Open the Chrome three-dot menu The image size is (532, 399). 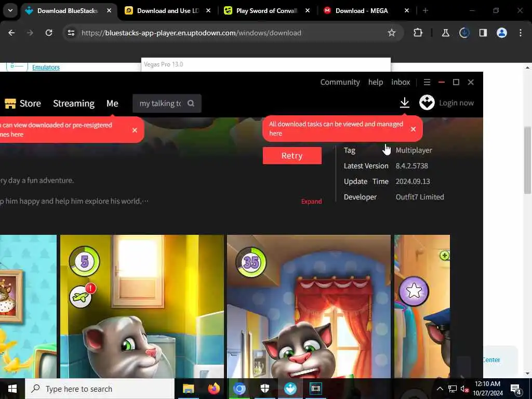521,33
